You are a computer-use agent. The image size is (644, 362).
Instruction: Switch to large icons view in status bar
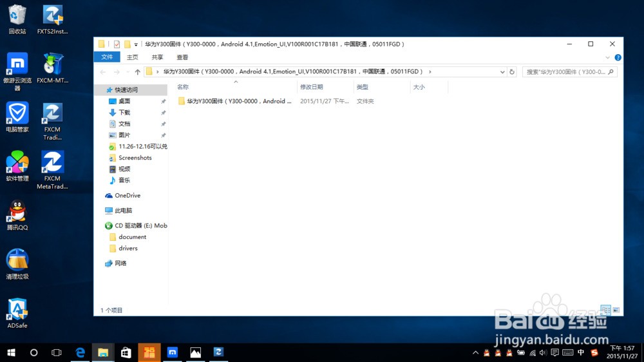(x=616, y=310)
